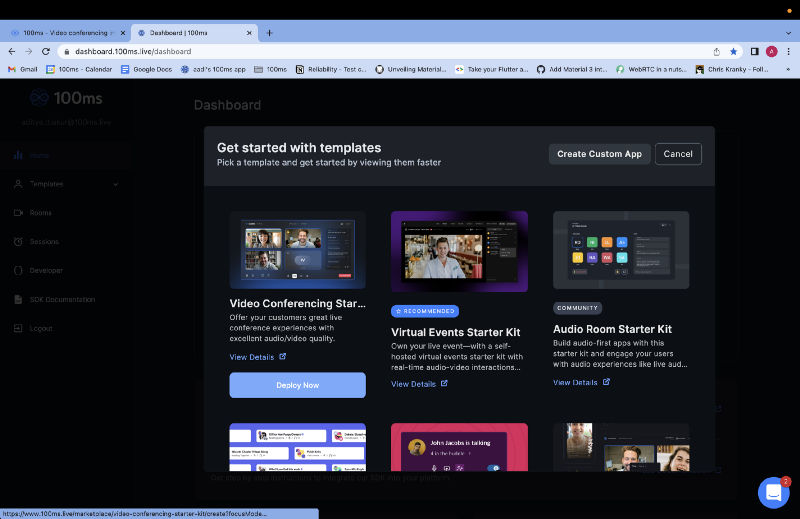Open the Google Docs bookmark

tap(146, 69)
